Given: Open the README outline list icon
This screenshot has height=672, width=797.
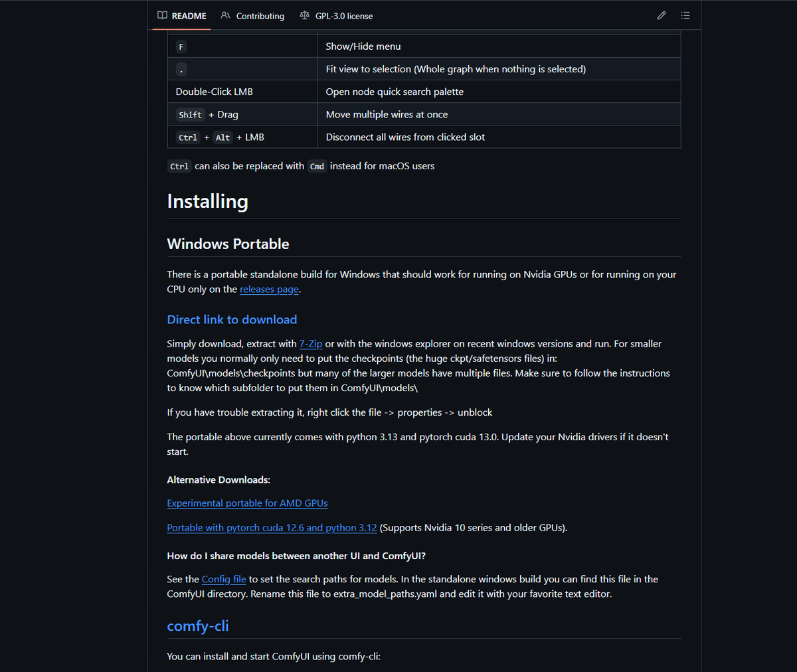Looking at the screenshot, I should (x=685, y=15).
